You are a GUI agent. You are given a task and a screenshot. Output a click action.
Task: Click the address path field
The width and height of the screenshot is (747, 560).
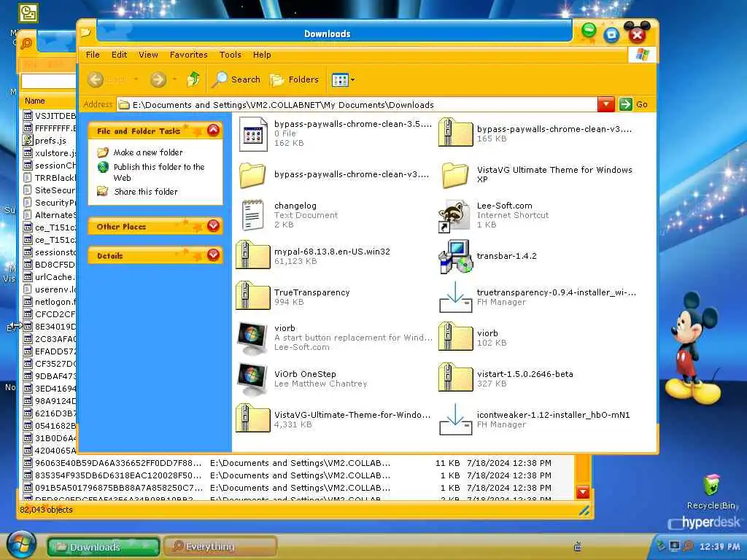[x=357, y=105]
